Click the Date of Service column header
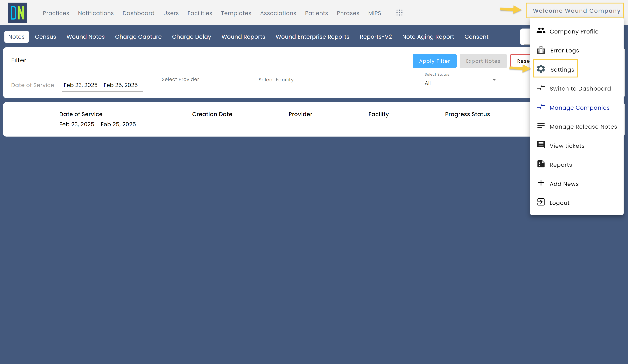Screen dimensions: 628x364 click(x=81, y=114)
